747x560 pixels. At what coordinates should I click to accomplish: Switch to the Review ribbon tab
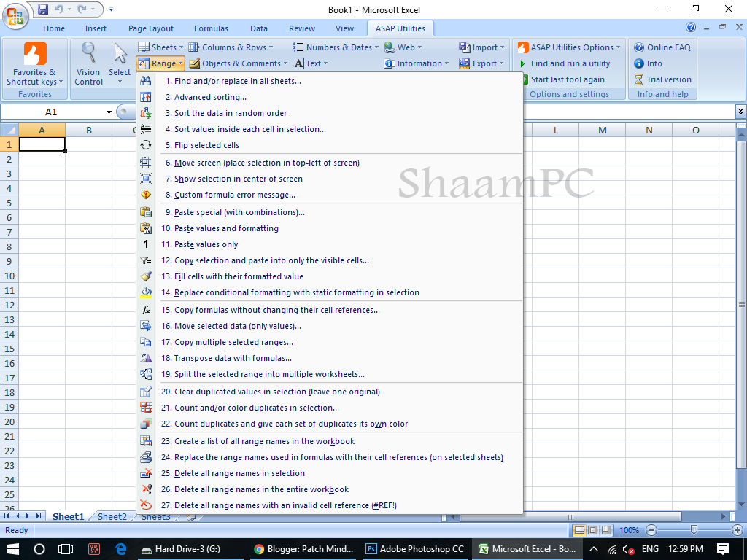coord(302,28)
